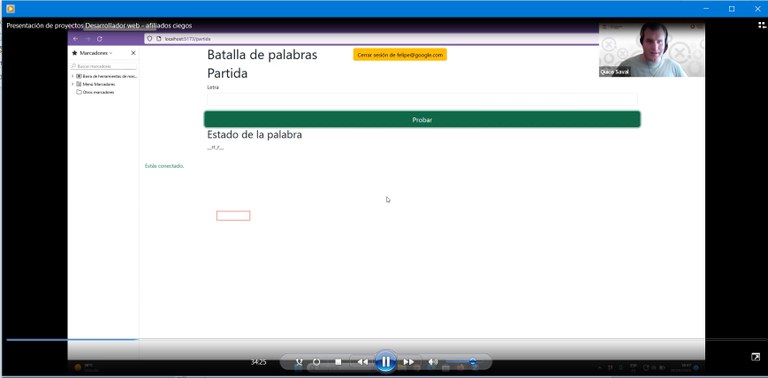Close the media player window
The width and height of the screenshot is (768, 378).
[757, 8]
